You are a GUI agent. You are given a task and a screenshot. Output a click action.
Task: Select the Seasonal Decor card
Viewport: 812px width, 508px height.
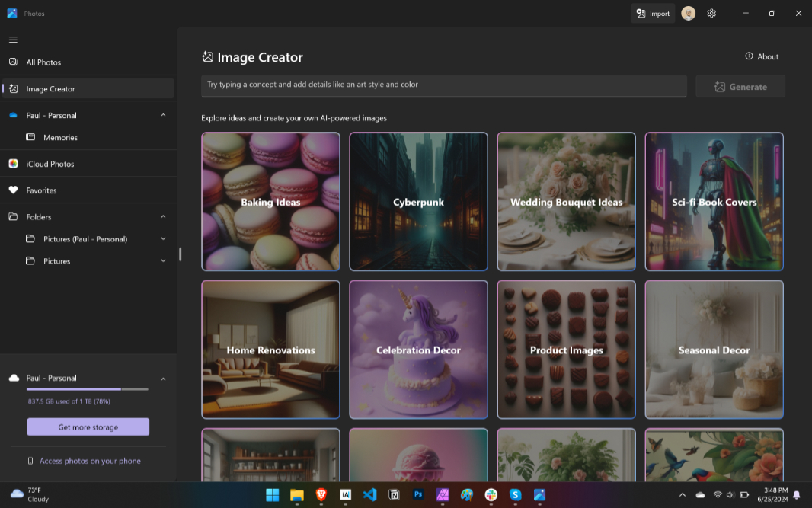(x=714, y=350)
